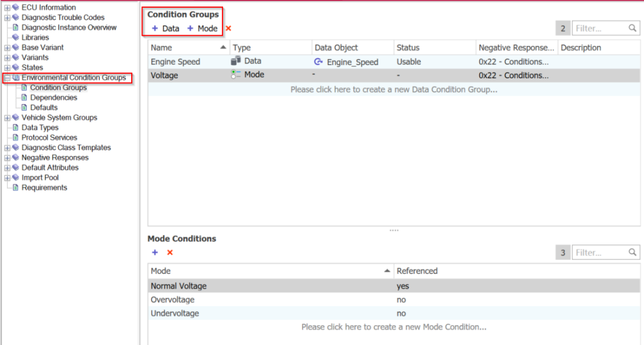Click the plus icon under Mode Conditions
The height and width of the screenshot is (345, 644).
pos(155,252)
